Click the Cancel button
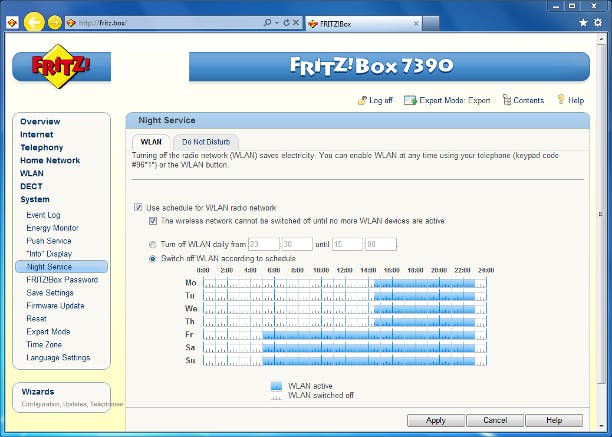 (x=495, y=420)
